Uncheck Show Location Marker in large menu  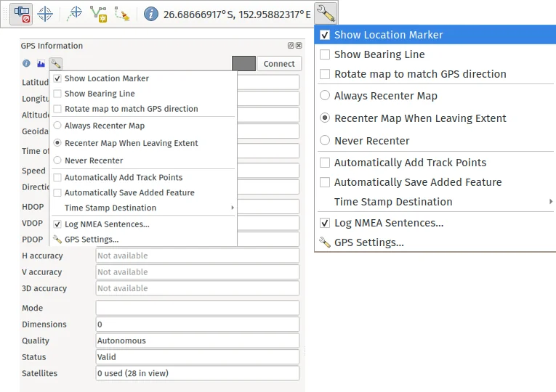click(x=325, y=35)
